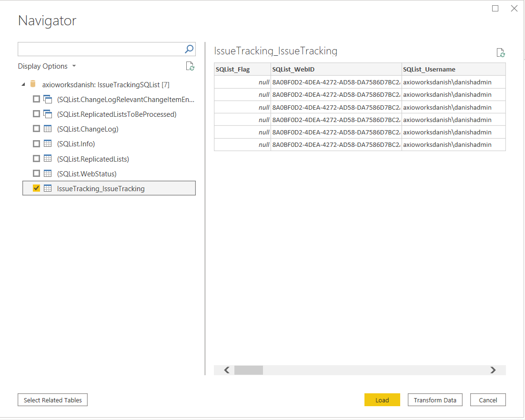The height and width of the screenshot is (420, 525).
Task: Click the Transform Data button
Action: (x=435, y=400)
